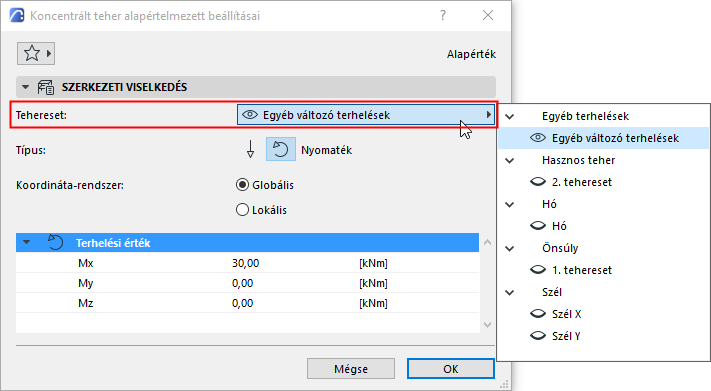The height and width of the screenshot is (391, 711).
Task: Collapse the Terhelési érték group
Action: click(x=27, y=243)
